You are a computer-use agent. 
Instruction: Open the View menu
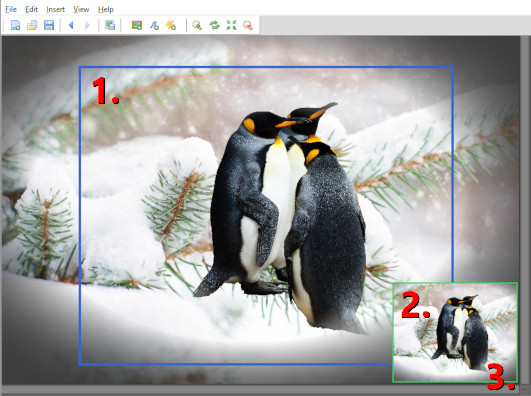click(81, 9)
